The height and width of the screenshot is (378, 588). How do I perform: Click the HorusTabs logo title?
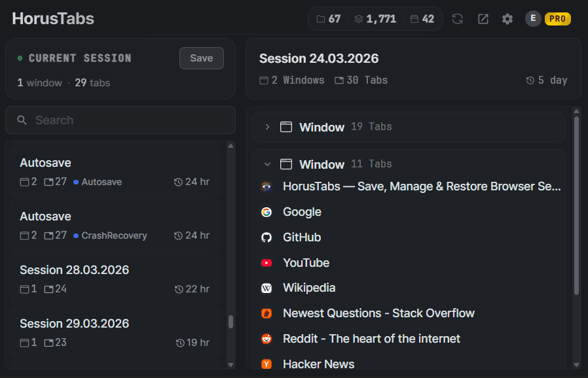tap(53, 19)
